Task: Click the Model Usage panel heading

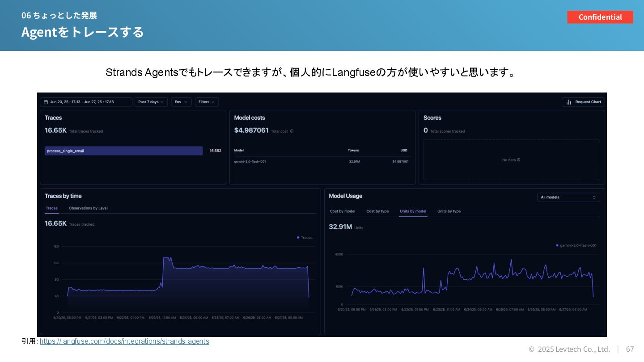Action: (x=346, y=196)
